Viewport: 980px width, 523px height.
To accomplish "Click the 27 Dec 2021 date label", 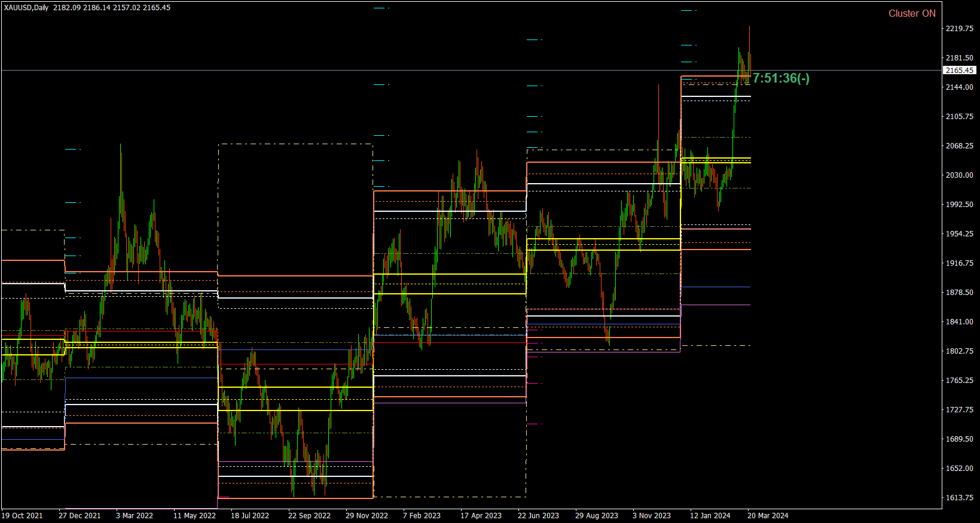I will pyautogui.click(x=80, y=516).
